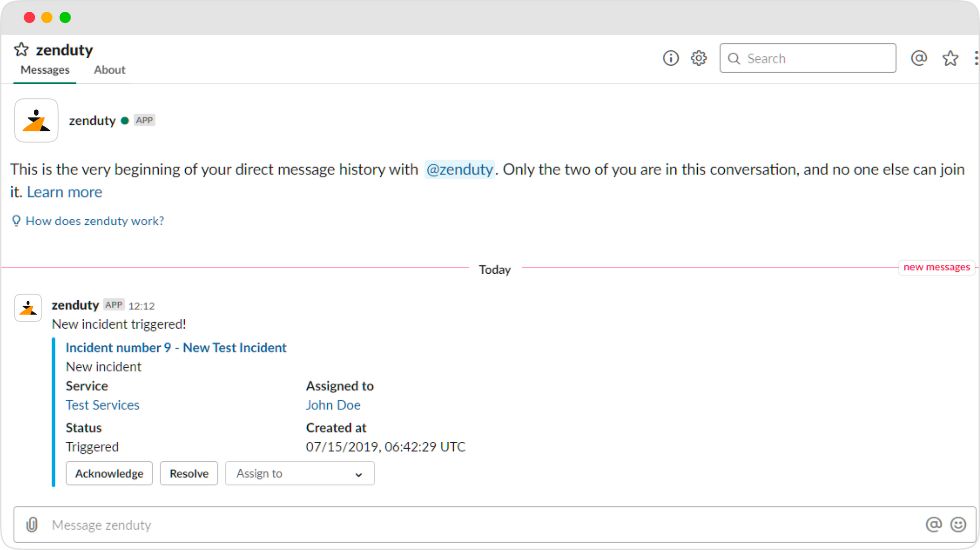
Task: Open the Test Services link
Action: 102,405
